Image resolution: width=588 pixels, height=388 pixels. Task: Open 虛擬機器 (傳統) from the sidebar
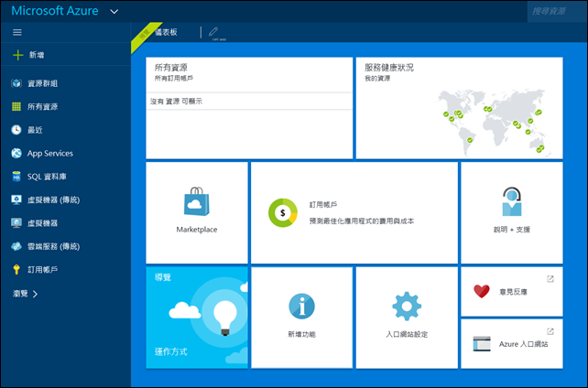click(52, 199)
